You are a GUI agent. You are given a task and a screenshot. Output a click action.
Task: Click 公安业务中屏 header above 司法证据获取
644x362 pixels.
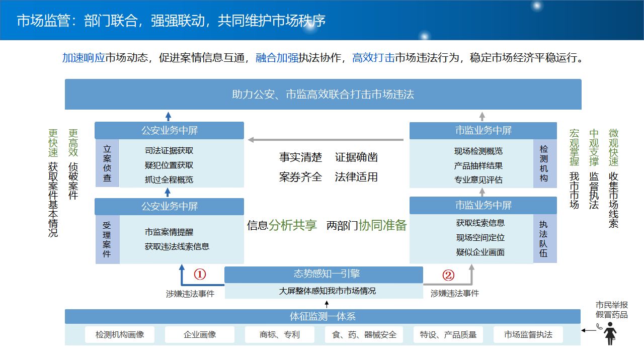[169, 130]
